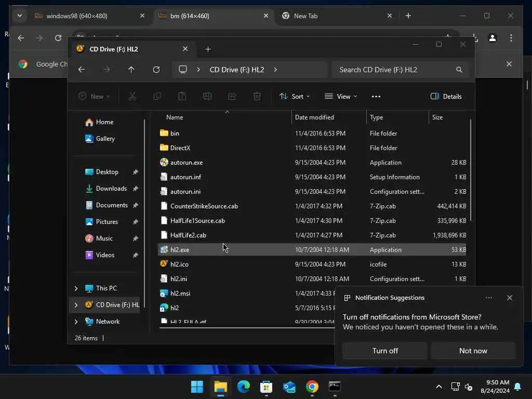
Task: Sort by Name column header
Action: (x=223, y=117)
